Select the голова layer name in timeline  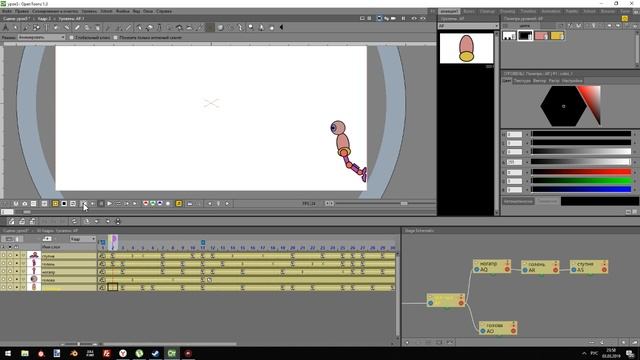(48, 280)
